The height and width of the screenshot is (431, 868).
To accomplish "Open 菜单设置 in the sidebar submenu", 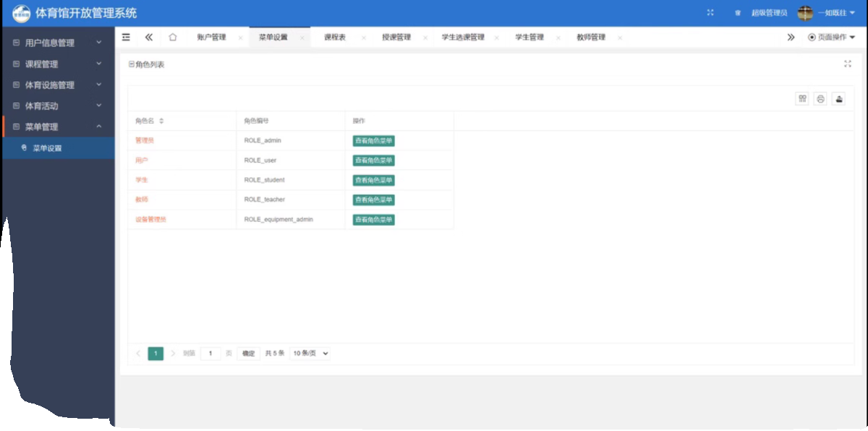I will coord(58,148).
